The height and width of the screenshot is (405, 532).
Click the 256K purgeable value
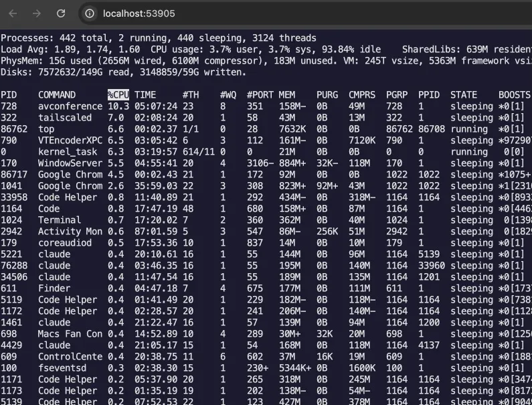coord(327,231)
